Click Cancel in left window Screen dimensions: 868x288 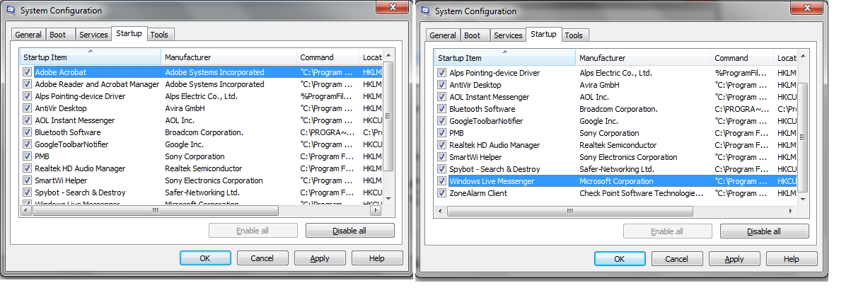click(262, 258)
